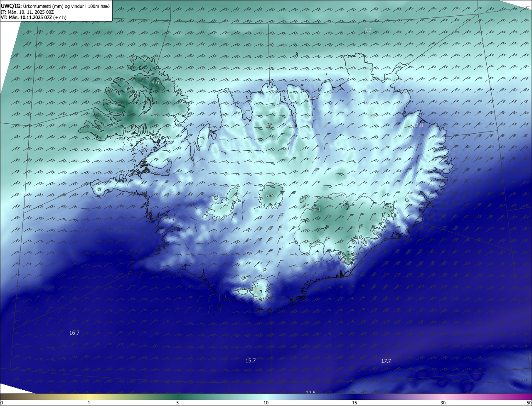The height and width of the screenshot is (406, 532).
Task: Click the 17.7 value label on the map
Action: pyautogui.click(x=386, y=361)
